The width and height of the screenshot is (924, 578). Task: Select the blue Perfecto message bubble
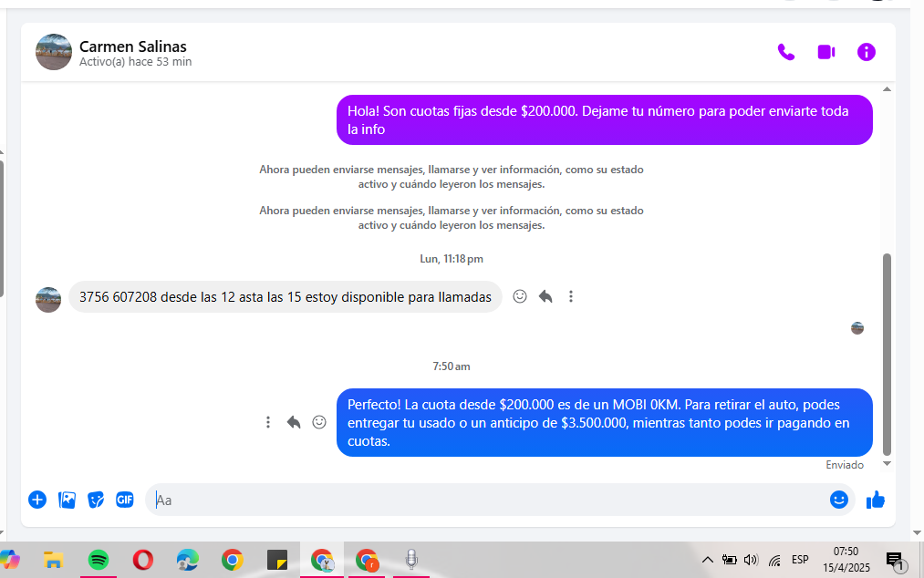point(605,422)
